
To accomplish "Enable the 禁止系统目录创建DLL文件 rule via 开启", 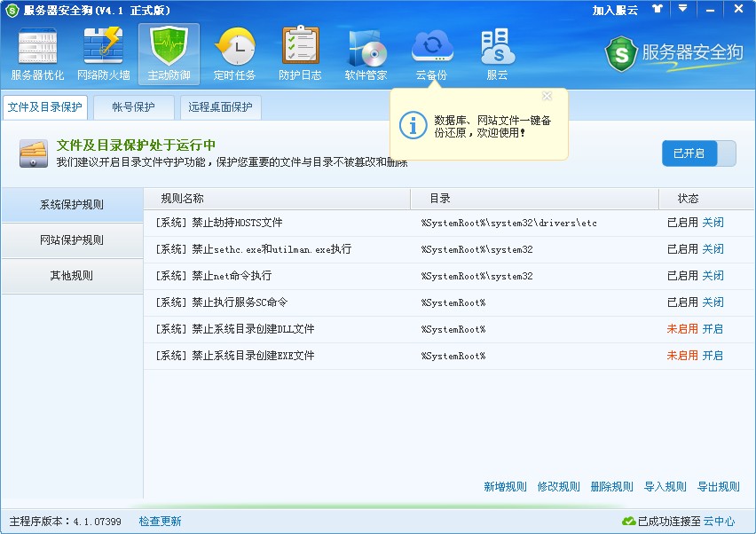I will [713, 329].
